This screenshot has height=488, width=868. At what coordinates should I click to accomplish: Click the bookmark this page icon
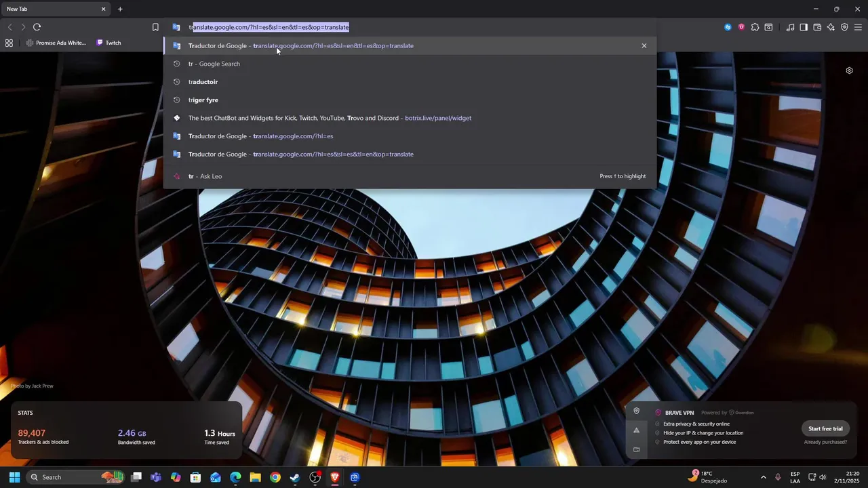(155, 27)
